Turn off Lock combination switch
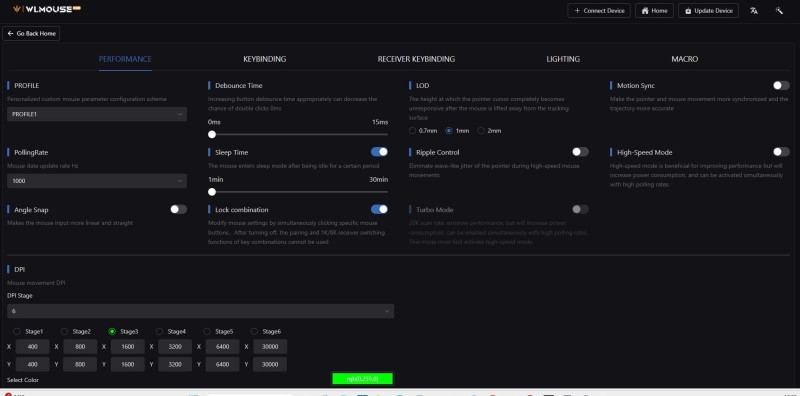This screenshot has height=396, width=800. 379,209
